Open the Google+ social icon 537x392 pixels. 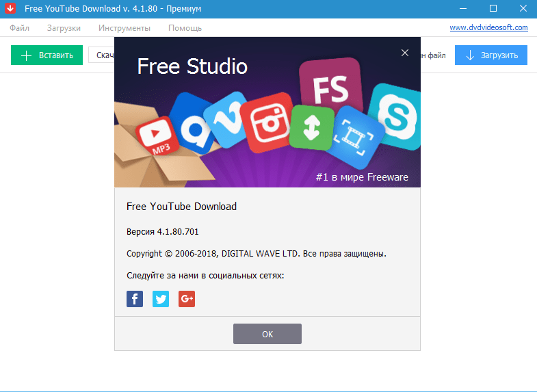pyautogui.click(x=187, y=299)
